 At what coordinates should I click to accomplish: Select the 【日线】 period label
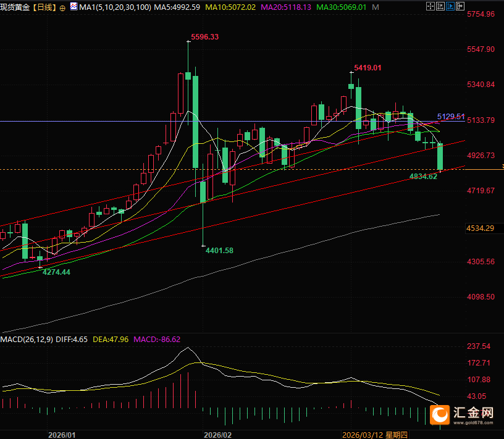44,7
